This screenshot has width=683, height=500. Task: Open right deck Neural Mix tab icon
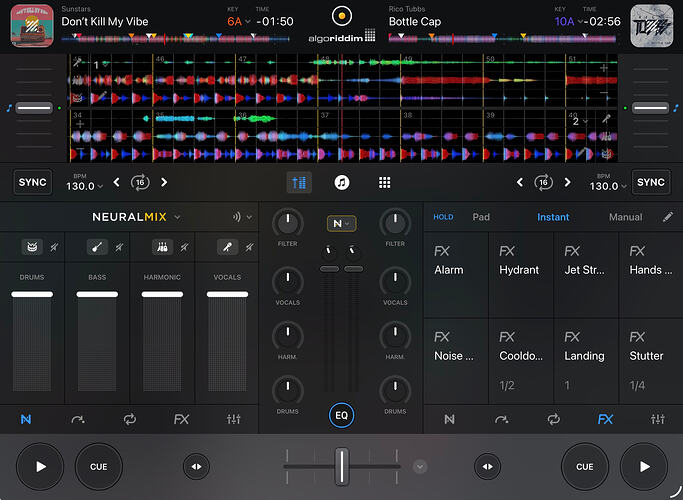[449, 419]
